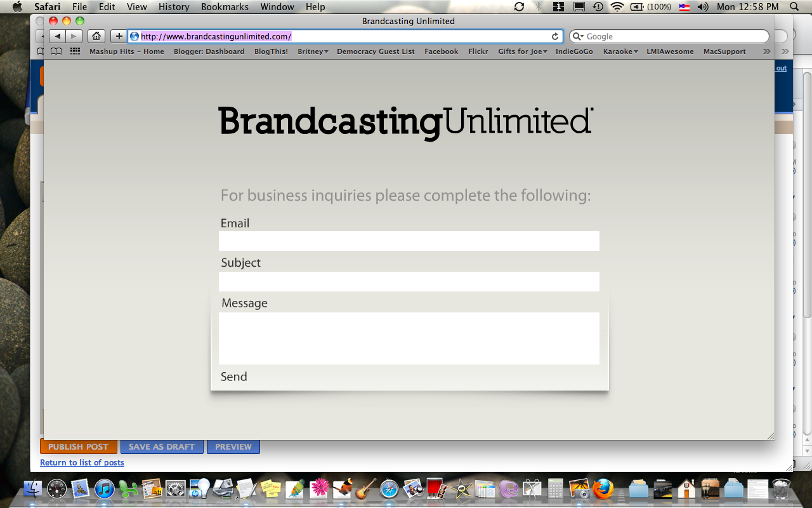Expand the Karaoke bookmark folder
The width and height of the screenshot is (812, 508).
pos(620,51)
